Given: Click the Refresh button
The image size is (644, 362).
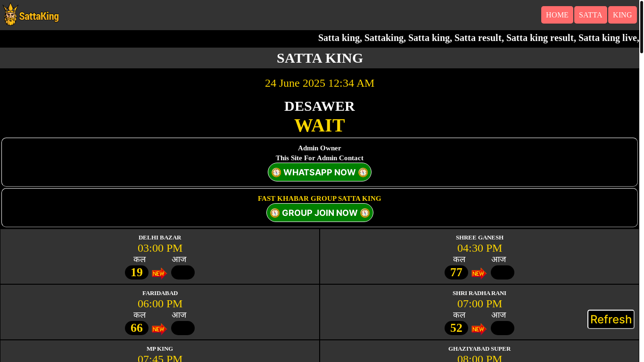Looking at the screenshot, I should pos(611,320).
